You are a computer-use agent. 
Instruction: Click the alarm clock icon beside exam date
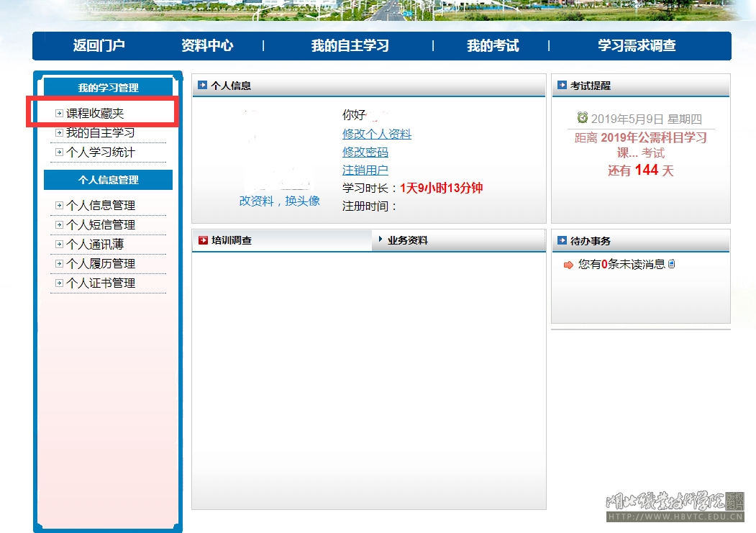(582, 117)
